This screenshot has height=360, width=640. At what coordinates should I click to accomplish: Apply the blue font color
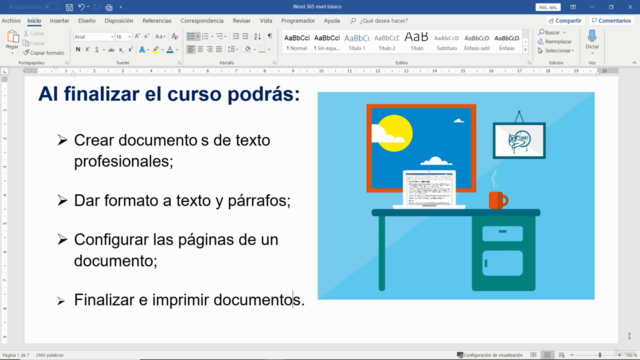coord(170,50)
